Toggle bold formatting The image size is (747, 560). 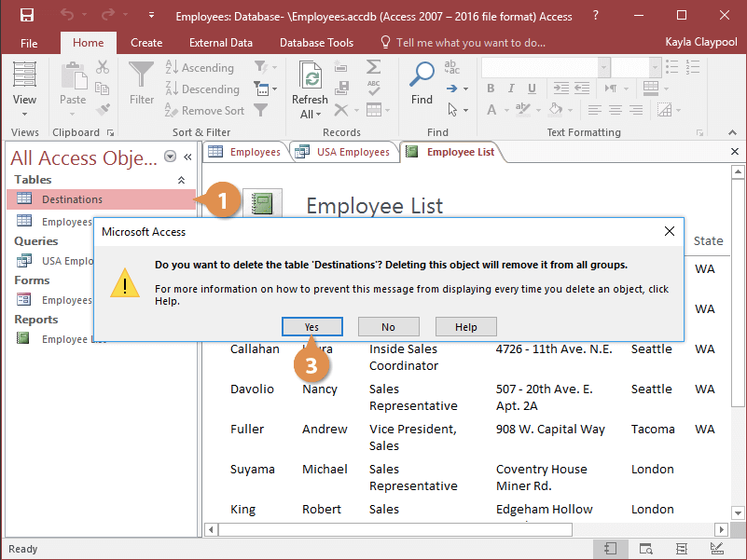[491, 87]
